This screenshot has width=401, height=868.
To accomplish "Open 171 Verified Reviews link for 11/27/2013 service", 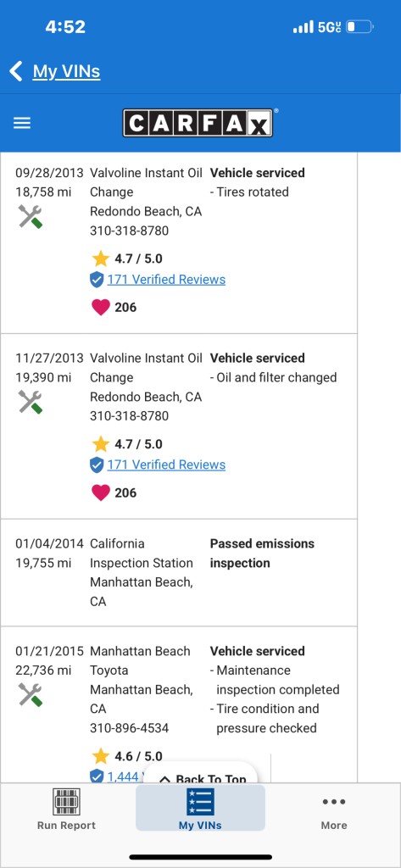I will [166, 465].
